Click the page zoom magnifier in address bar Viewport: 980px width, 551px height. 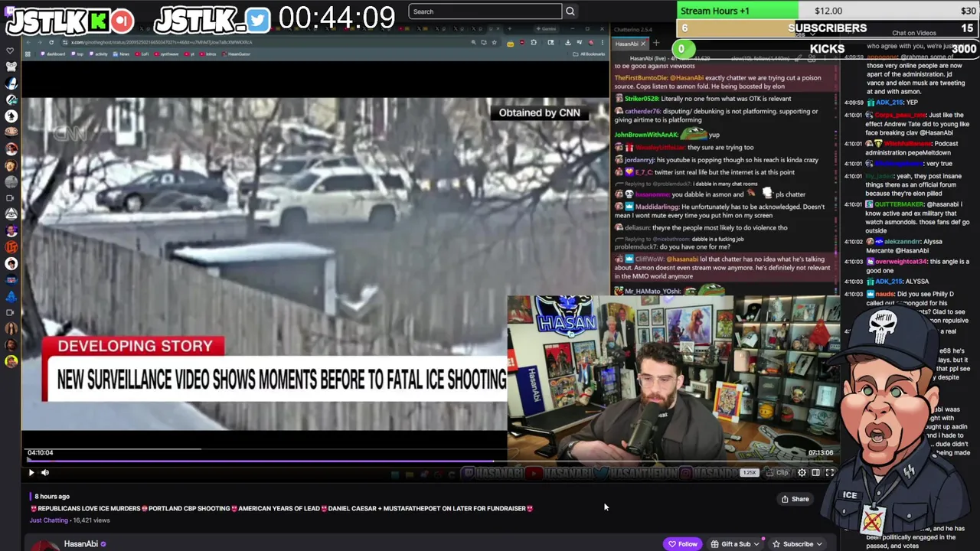(474, 42)
